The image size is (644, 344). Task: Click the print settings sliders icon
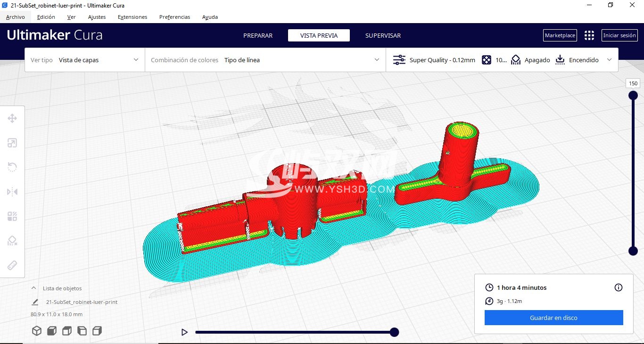point(399,60)
